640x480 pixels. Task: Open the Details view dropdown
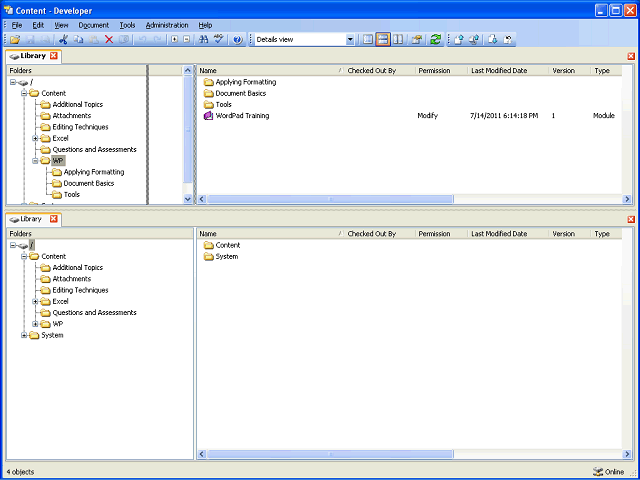(x=350, y=40)
